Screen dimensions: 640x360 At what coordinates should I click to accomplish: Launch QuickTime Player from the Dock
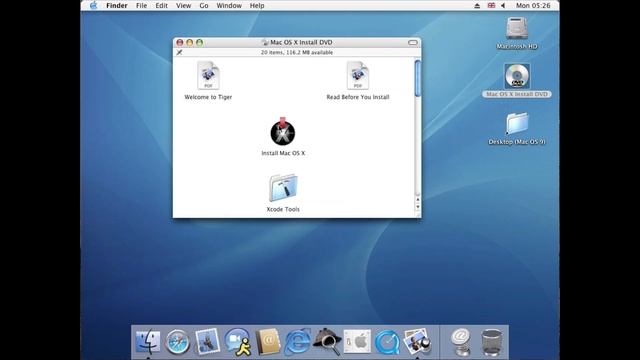click(387, 342)
